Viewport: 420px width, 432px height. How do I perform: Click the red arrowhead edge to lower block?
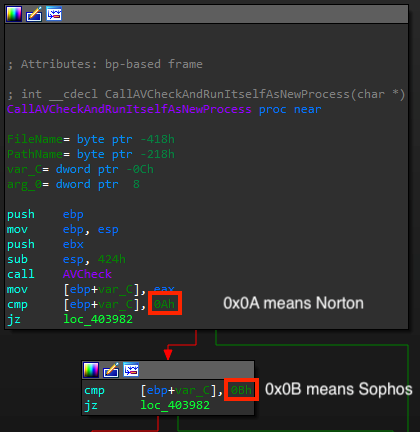point(168,354)
